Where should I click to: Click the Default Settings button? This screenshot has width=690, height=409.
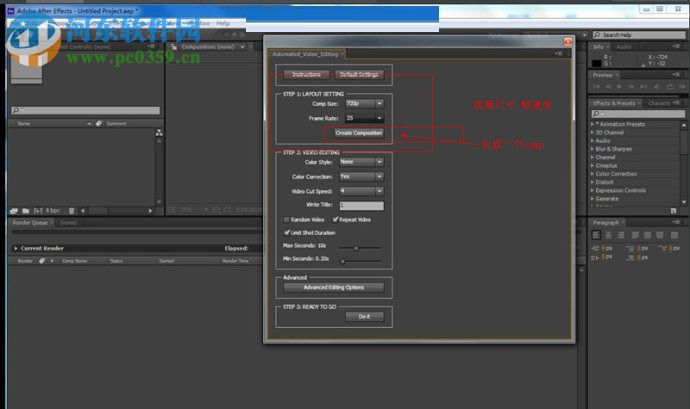[359, 74]
